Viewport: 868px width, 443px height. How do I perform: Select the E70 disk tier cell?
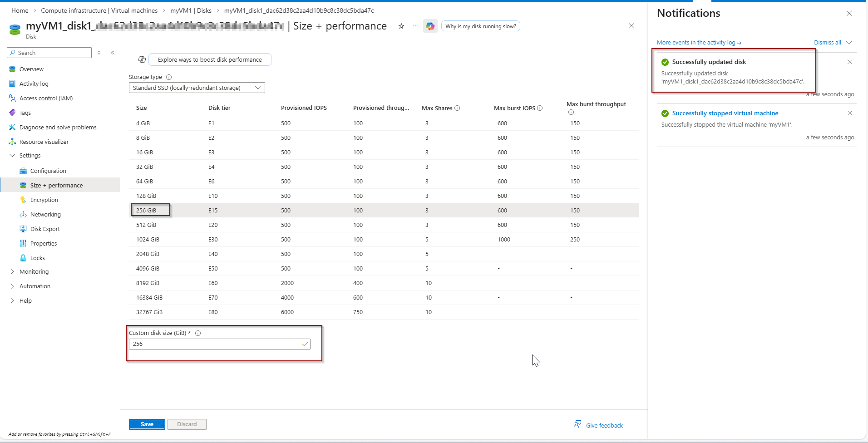[x=213, y=298]
